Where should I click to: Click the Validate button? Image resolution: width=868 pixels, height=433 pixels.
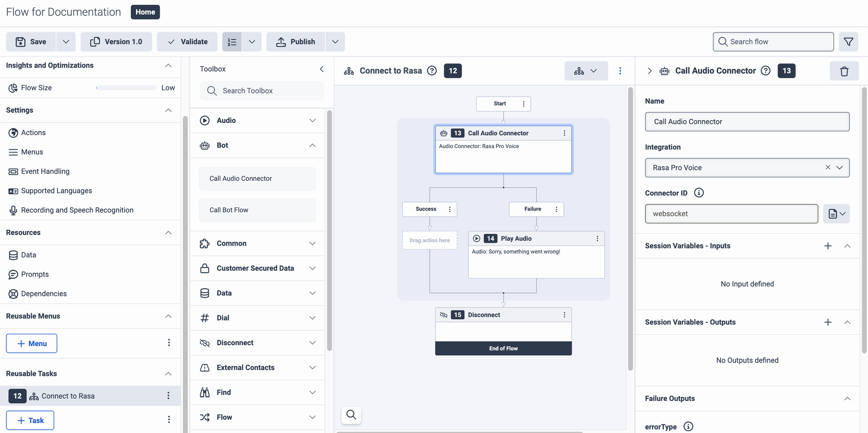187,42
